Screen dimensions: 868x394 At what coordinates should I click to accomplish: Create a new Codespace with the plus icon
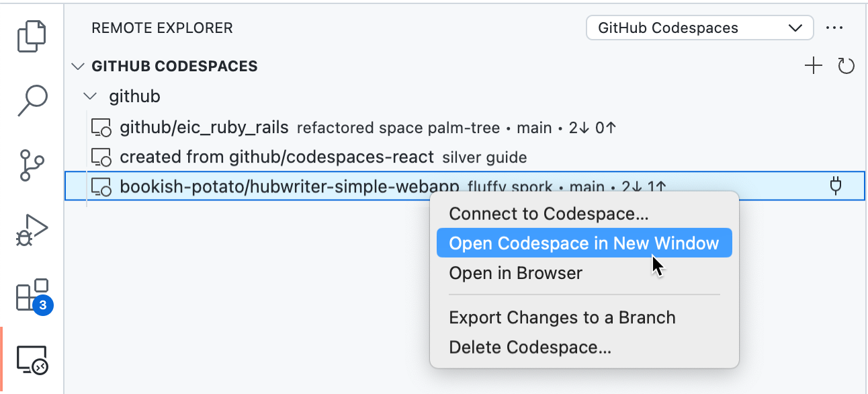(x=813, y=65)
